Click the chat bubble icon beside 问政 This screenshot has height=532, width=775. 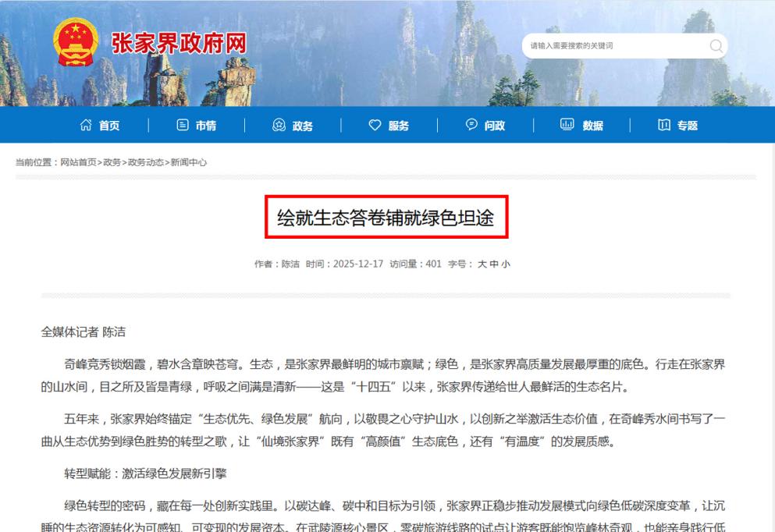pyautogui.click(x=471, y=126)
